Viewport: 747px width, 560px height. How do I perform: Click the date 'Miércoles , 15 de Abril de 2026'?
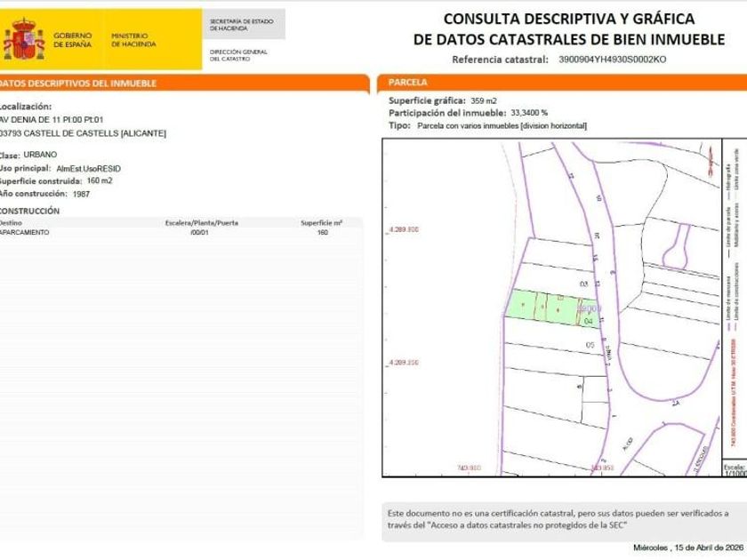coord(688,548)
